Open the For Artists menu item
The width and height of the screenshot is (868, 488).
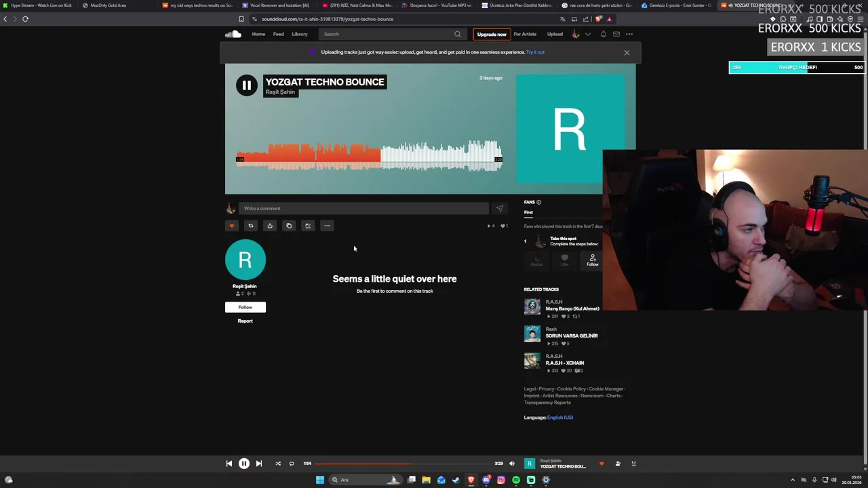[525, 34]
